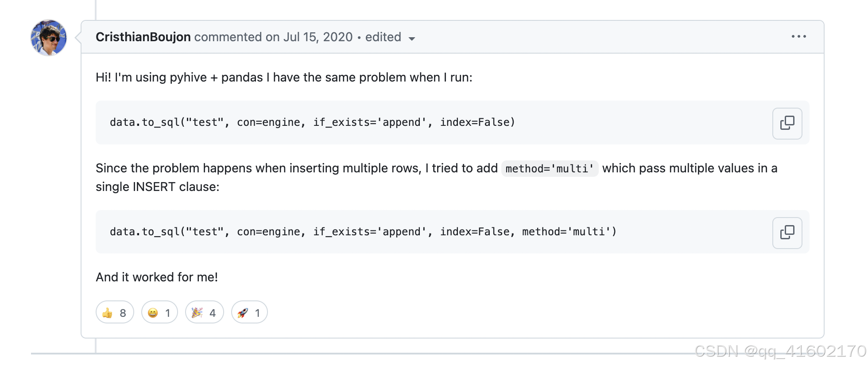Screen dimensions: 868x366
Task: Click the smiley face reaction emoji
Action: tap(152, 312)
